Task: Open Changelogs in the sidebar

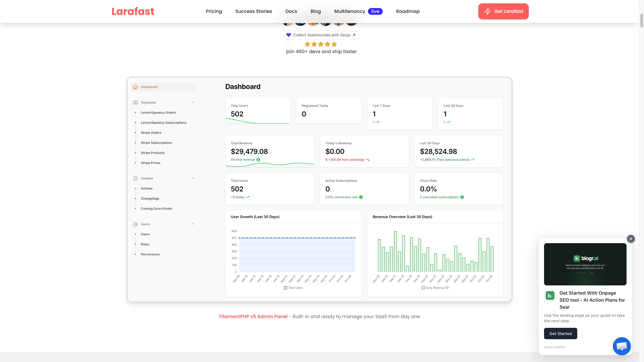Action: point(150,198)
